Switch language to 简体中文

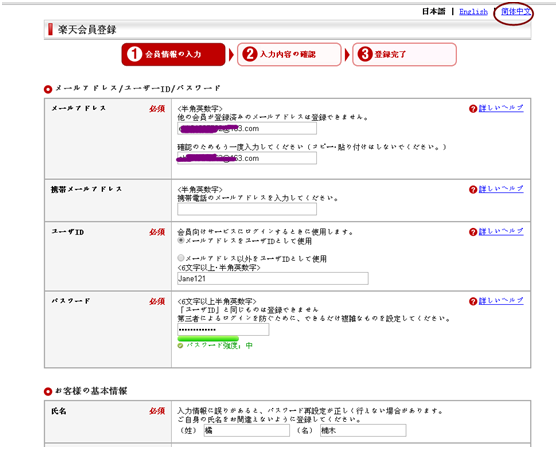tap(515, 12)
